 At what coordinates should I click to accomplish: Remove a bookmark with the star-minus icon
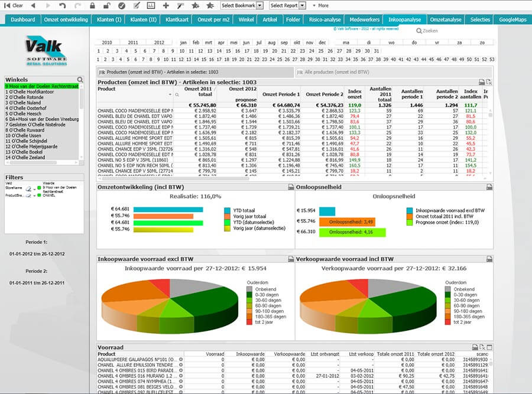[210, 5]
